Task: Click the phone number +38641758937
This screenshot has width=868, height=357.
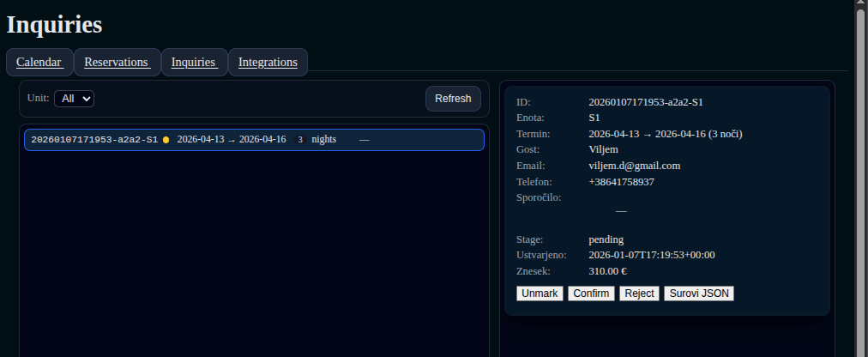Action: [621, 182]
